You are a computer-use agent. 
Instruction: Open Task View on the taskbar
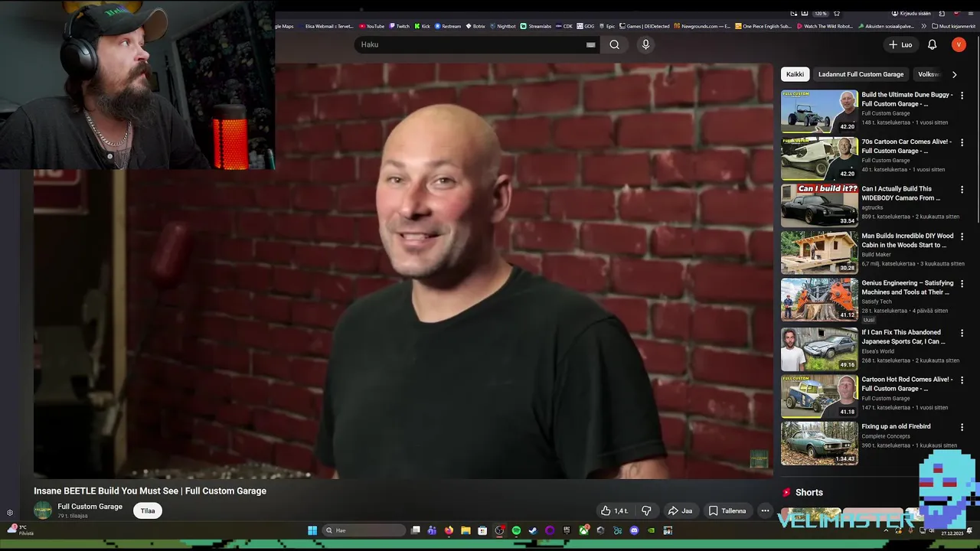pos(415,530)
